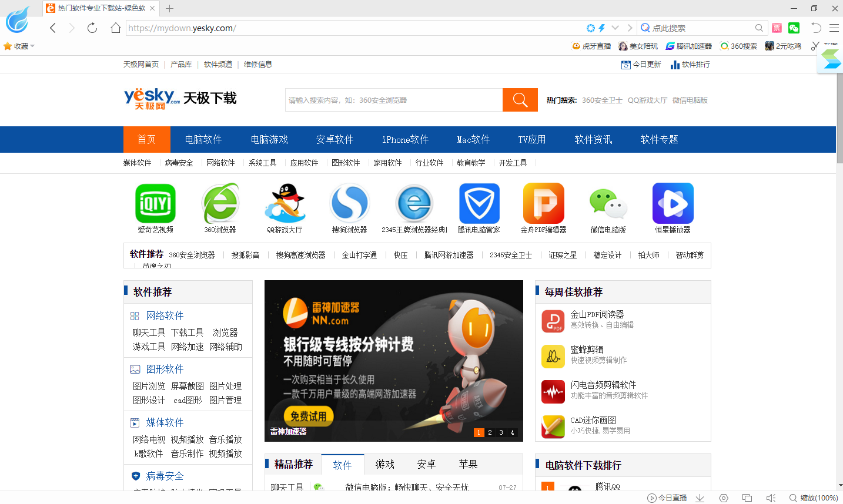Open the 金舟PDF编辑器 app icon
Viewport: 843px width, 504px height.
tap(544, 203)
